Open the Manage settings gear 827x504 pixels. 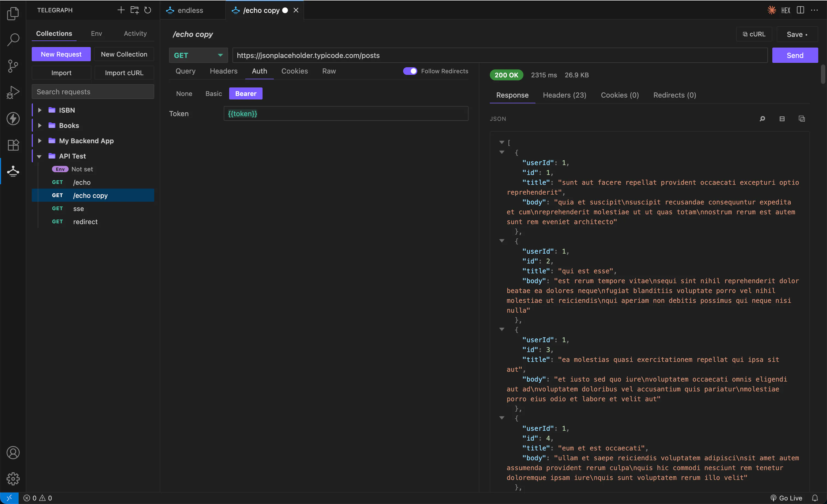point(13,479)
